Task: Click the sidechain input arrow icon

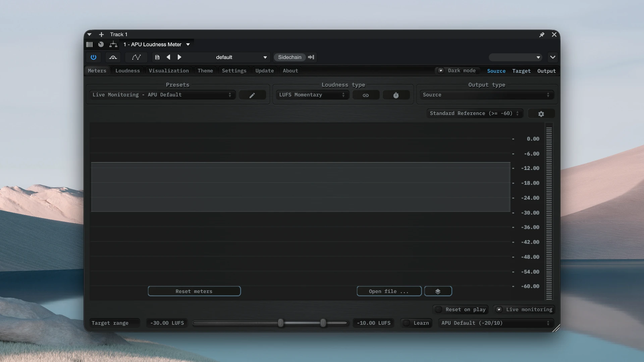Action: tap(311, 57)
